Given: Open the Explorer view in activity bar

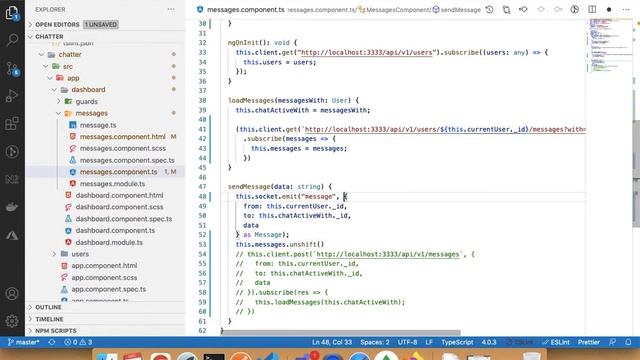Looking at the screenshot, I should [12, 13].
